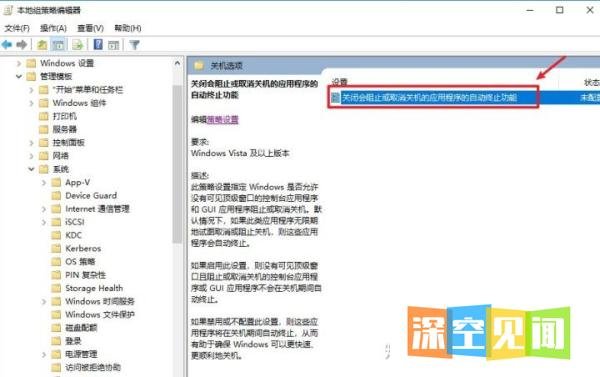Expand the Windows 时间服务 node
The height and width of the screenshot is (377, 600).
click(x=44, y=302)
